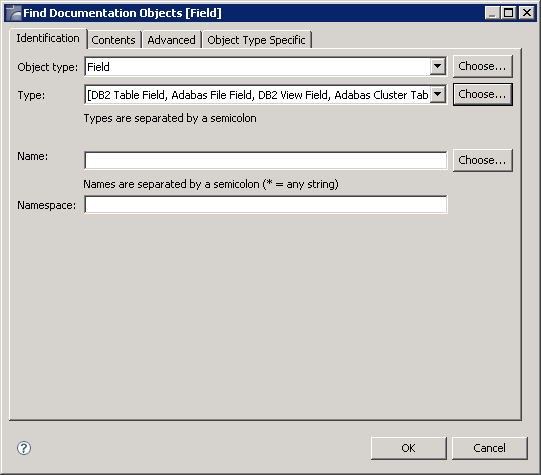Switch to the Contents tab
Viewport: 541px width, 475px height.
point(114,40)
